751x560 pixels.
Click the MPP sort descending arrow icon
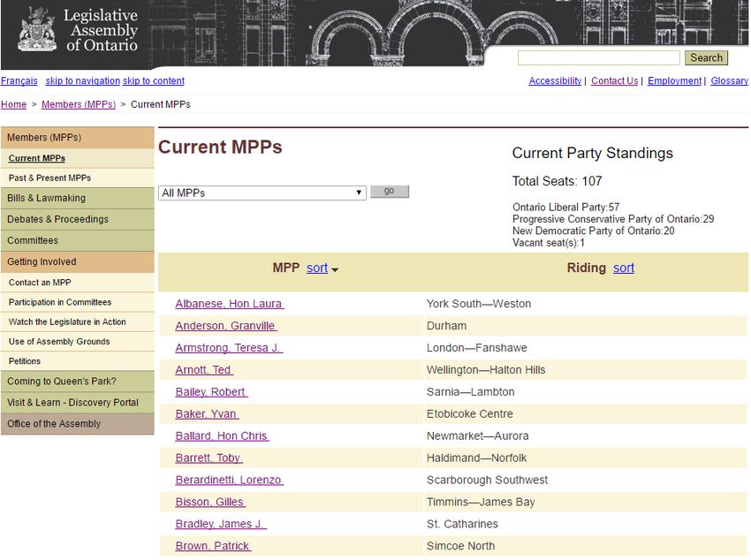[x=335, y=270]
